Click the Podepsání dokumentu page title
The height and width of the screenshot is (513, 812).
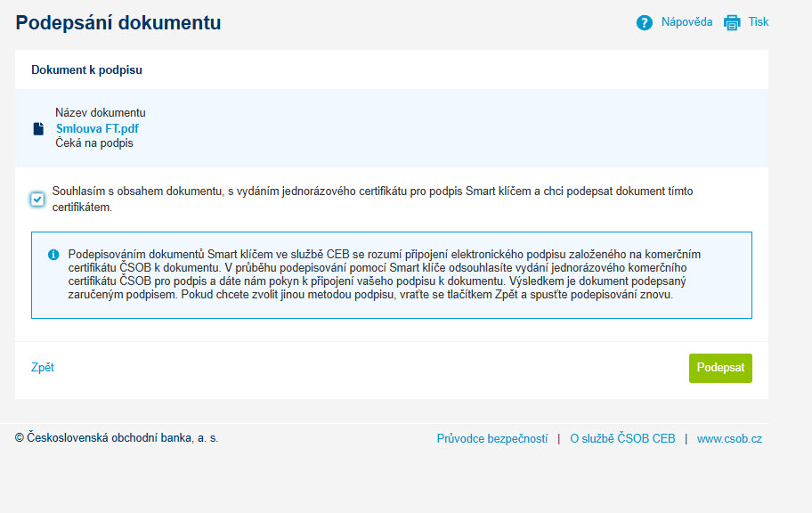tap(118, 23)
